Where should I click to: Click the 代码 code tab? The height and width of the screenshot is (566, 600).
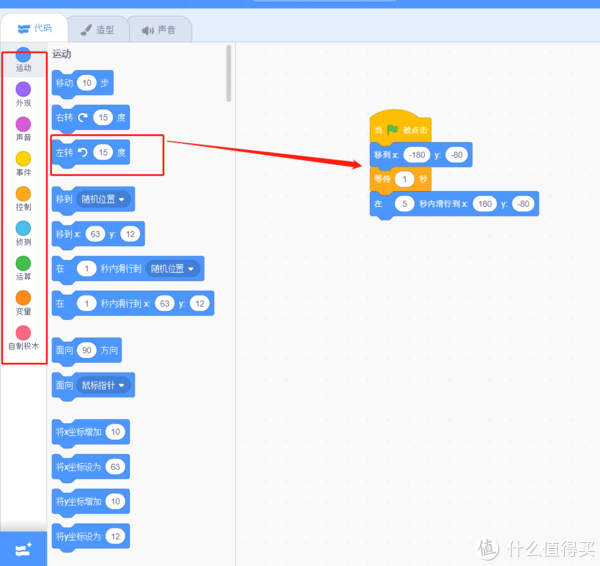tap(34, 28)
